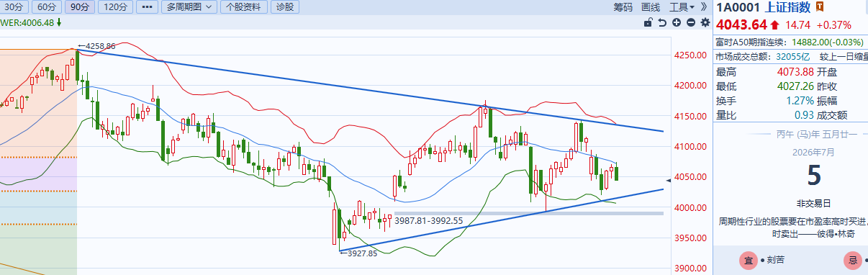Expand the 工具 tools dropdown
Screen dimensions: 868x275
click(682, 6)
